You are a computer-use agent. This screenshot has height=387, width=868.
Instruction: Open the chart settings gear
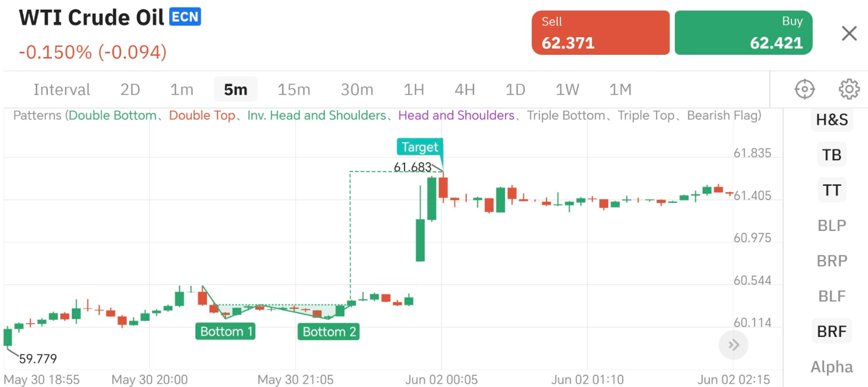[849, 89]
